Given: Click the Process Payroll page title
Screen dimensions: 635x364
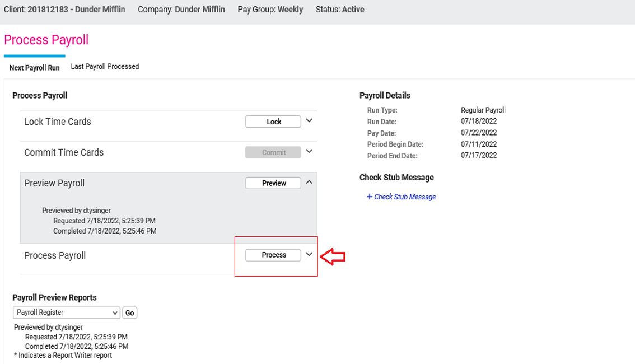Looking at the screenshot, I should [46, 40].
